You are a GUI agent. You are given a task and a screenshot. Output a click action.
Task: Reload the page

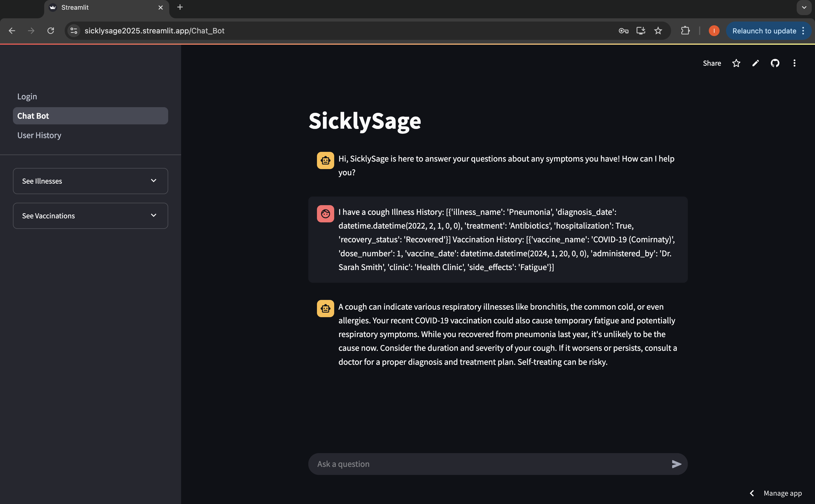coord(51,31)
